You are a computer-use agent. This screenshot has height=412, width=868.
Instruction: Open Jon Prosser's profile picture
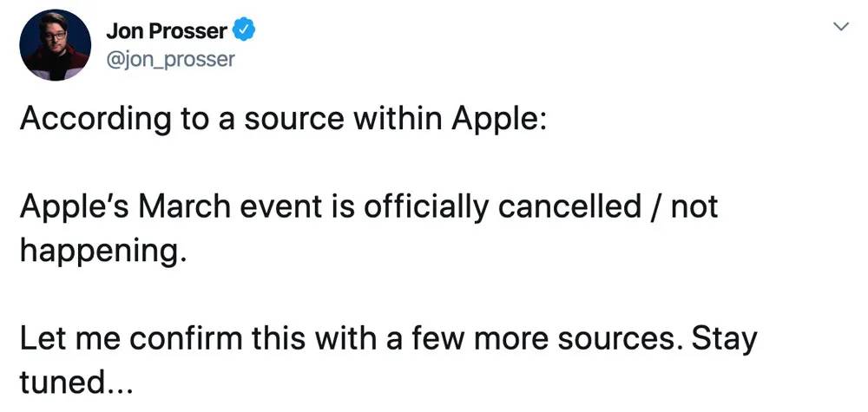point(55,45)
